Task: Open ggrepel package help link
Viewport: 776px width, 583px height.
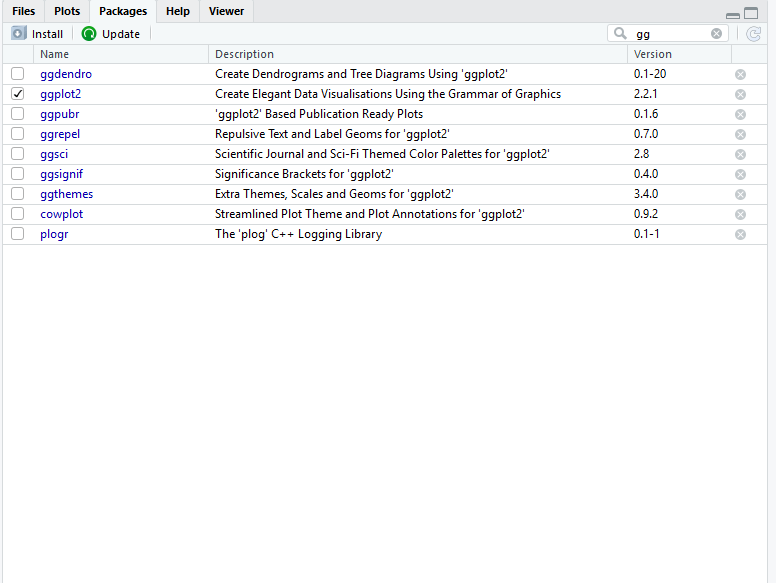Action: tap(60, 134)
